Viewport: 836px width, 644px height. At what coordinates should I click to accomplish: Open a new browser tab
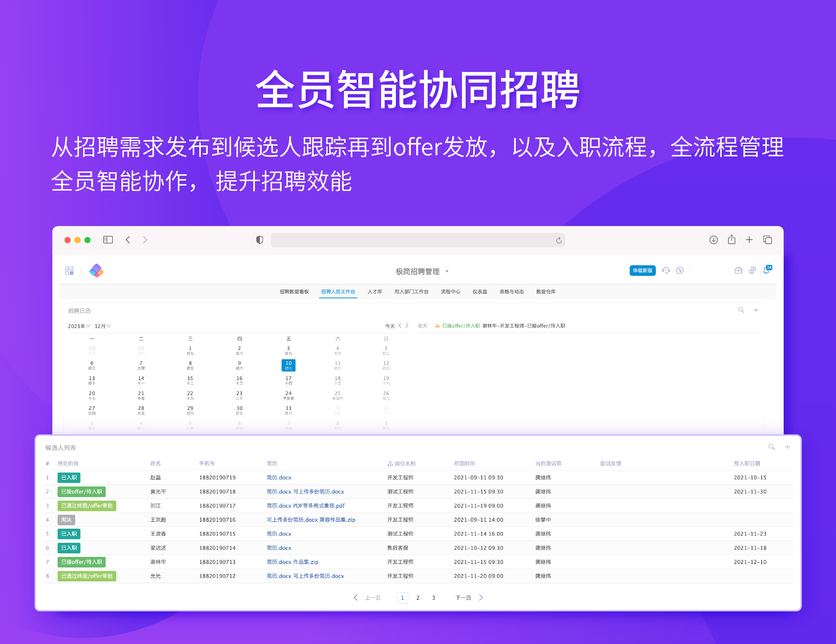tap(749, 240)
